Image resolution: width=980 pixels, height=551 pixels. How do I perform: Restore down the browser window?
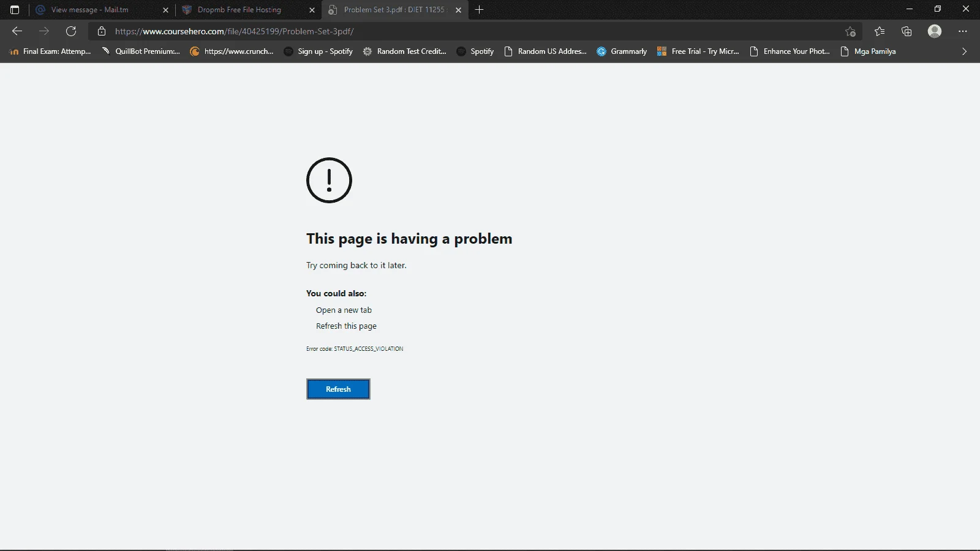(x=937, y=9)
